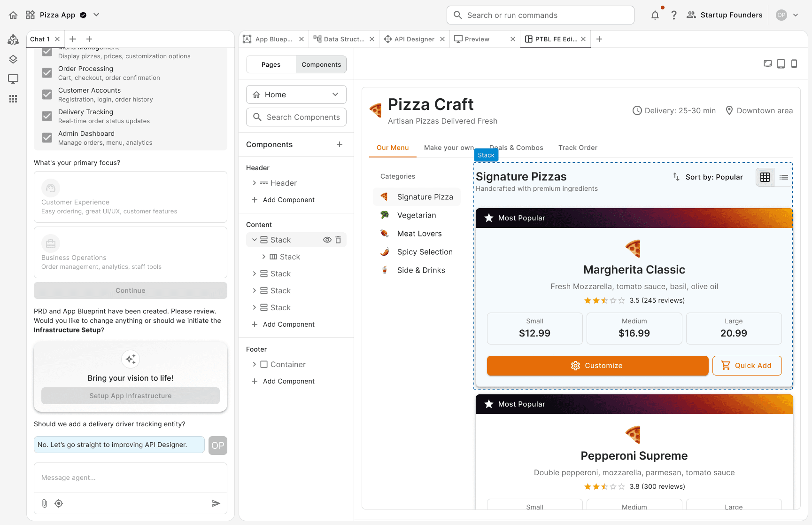This screenshot has height=525, width=812.
Task: Click Customize on Margherita Classic
Action: (x=597, y=366)
